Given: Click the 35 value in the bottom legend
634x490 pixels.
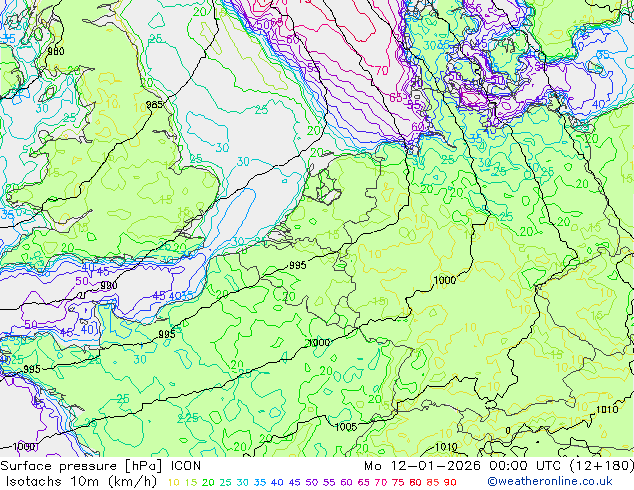Looking at the screenshot, I should pos(260,482).
